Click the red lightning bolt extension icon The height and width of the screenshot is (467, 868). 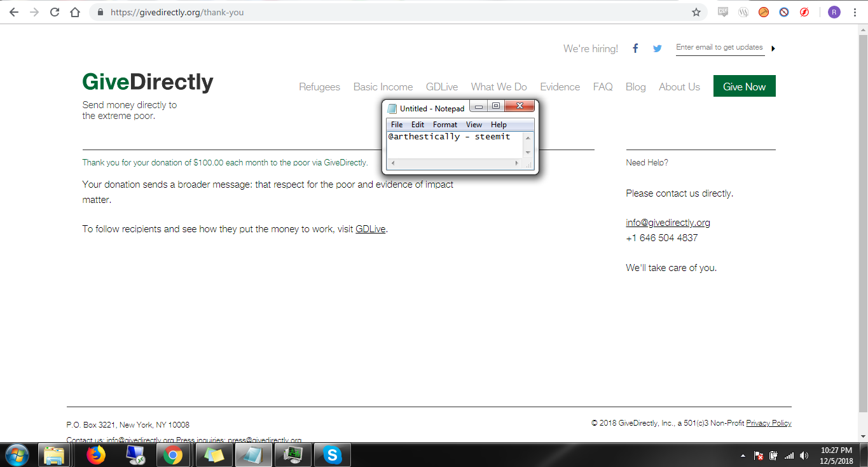pos(804,12)
